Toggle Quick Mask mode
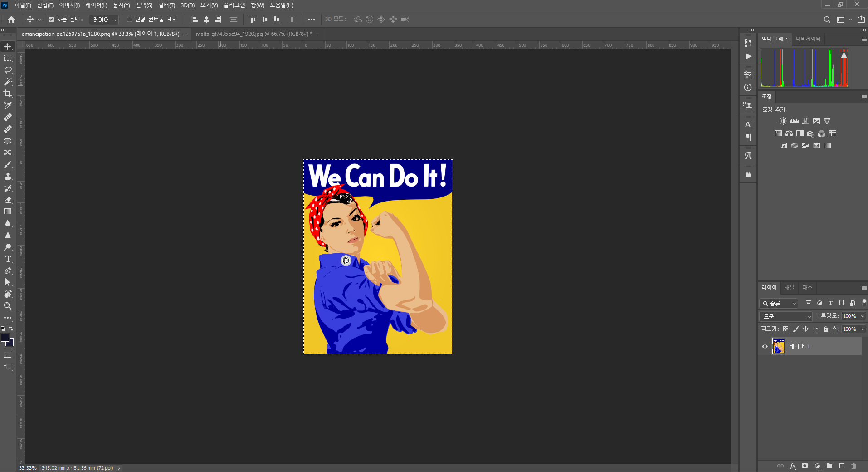The height and width of the screenshot is (472, 868). click(8, 355)
